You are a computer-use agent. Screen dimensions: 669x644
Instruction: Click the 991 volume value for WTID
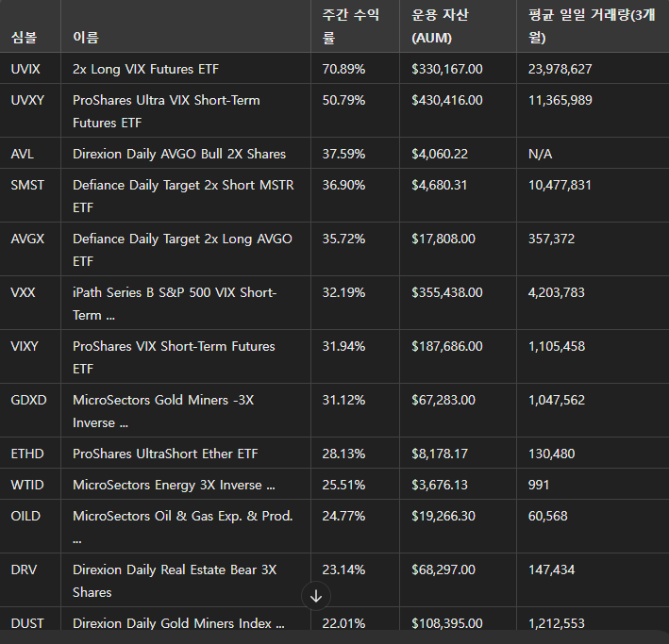click(x=539, y=485)
